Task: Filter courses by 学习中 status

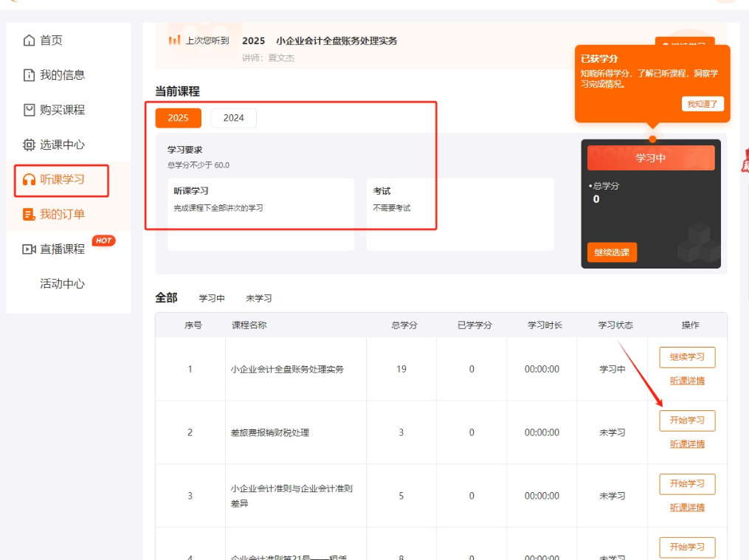Action: click(212, 298)
